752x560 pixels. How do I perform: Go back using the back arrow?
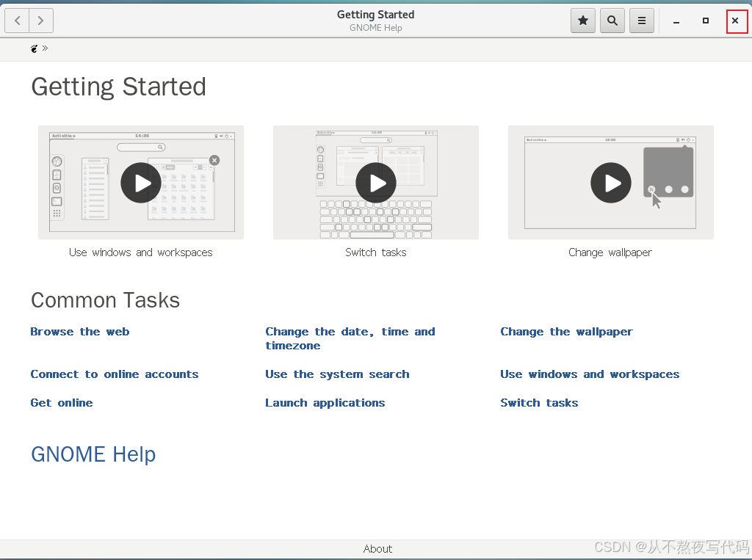[x=18, y=21]
